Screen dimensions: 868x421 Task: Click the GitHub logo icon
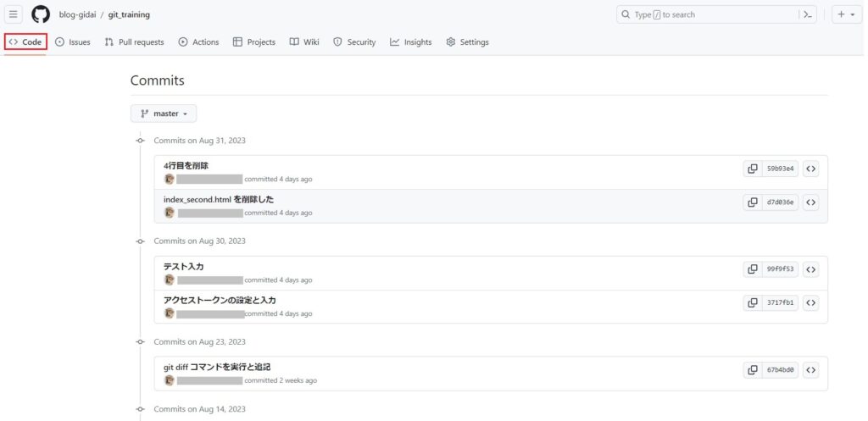coord(41,14)
